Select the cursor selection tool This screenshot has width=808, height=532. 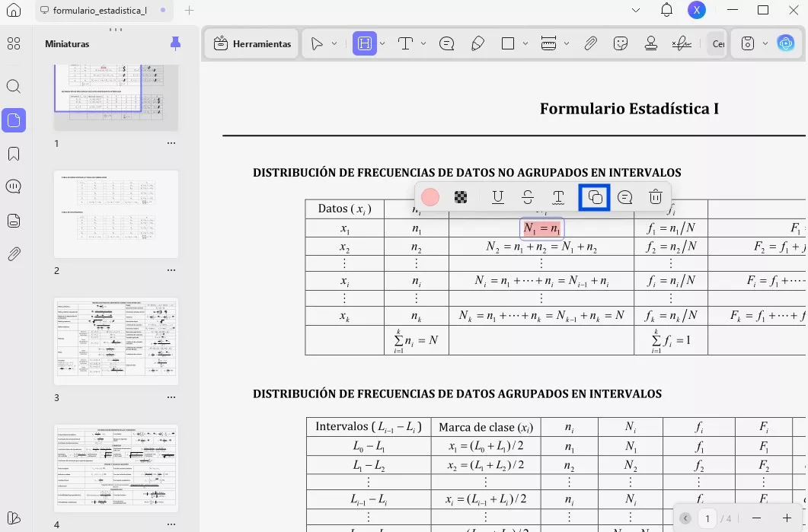coord(317,44)
